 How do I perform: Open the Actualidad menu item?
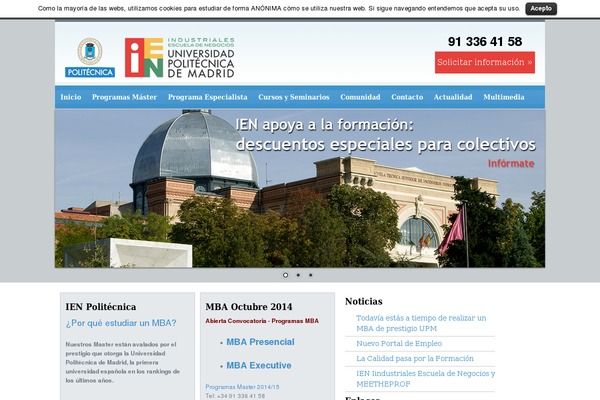coord(453,97)
